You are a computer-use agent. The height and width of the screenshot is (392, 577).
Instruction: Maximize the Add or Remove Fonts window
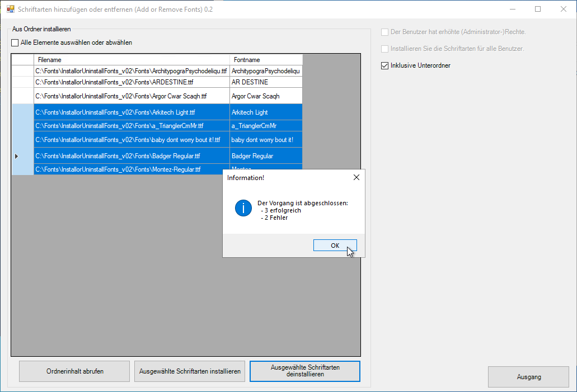(538, 10)
